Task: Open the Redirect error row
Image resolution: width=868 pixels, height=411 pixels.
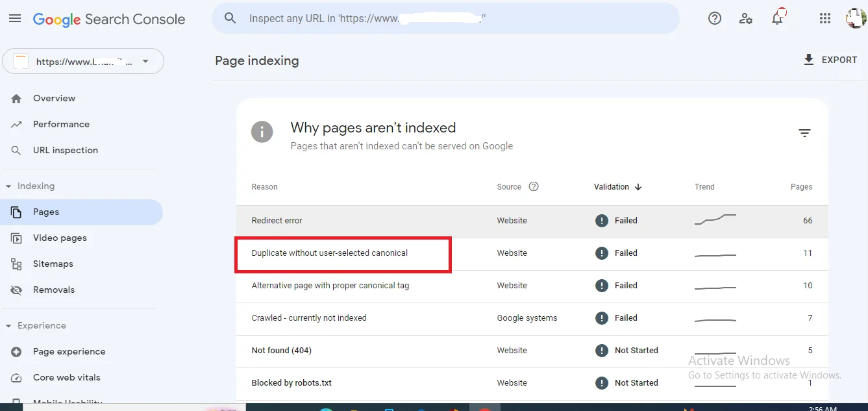Action: 532,221
